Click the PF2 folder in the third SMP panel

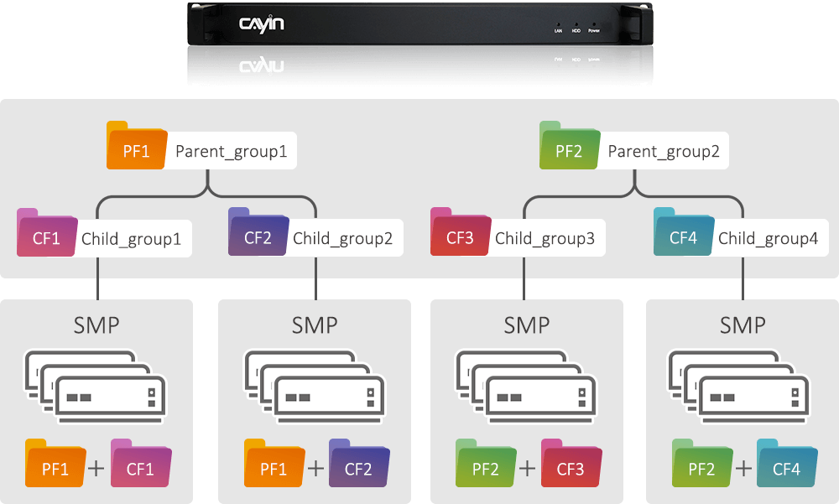(x=486, y=464)
